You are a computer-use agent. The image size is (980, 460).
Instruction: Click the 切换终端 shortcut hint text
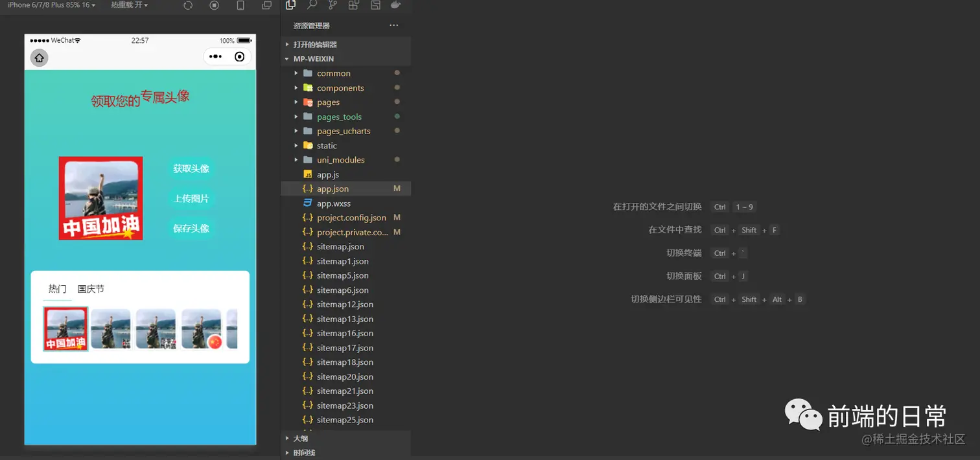(x=684, y=253)
